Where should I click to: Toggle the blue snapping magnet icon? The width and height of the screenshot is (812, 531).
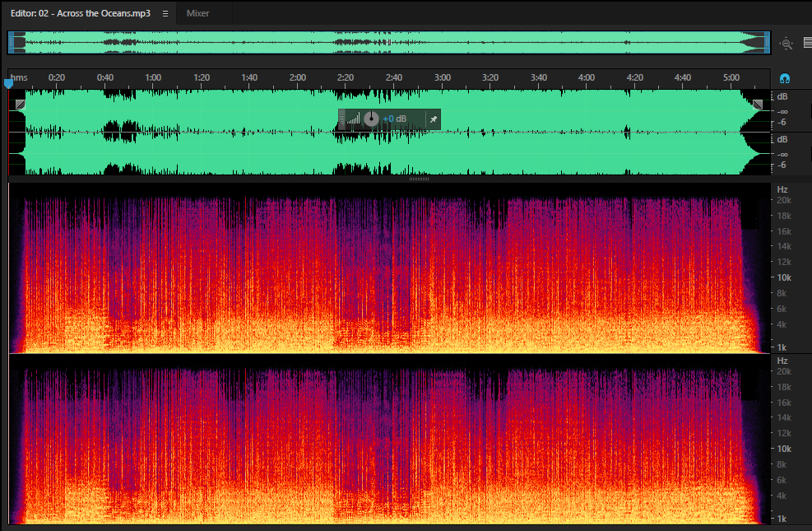tap(785, 79)
